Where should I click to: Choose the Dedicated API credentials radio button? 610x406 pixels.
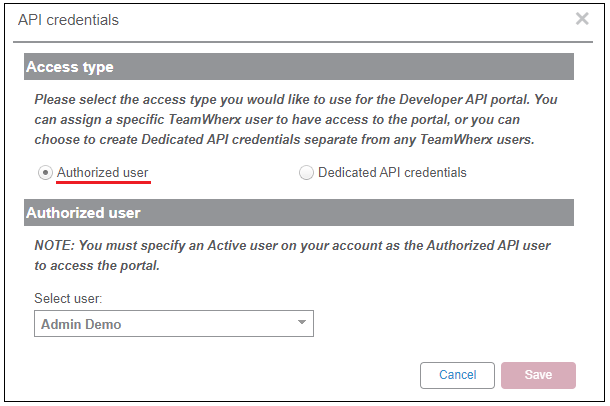coord(306,172)
